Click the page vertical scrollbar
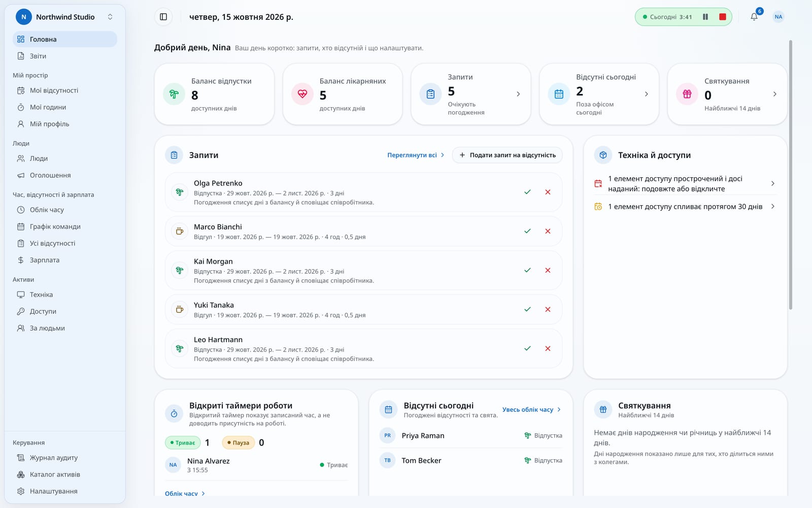This screenshot has width=812, height=508. (790, 175)
